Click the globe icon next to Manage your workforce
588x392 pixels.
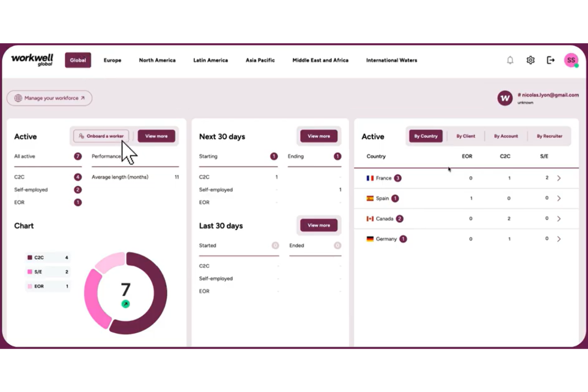click(17, 98)
